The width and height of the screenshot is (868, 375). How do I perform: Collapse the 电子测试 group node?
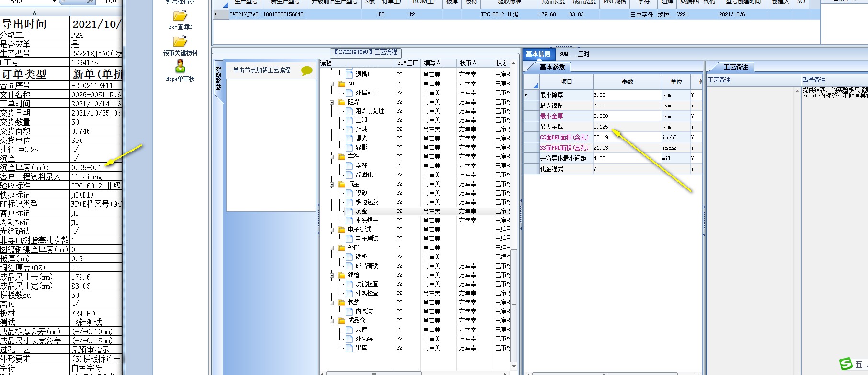[332, 229]
